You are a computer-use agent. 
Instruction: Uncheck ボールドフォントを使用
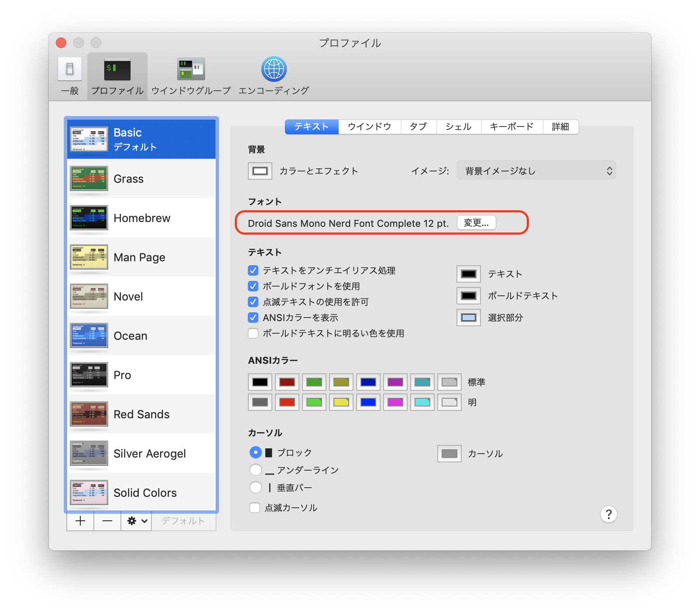click(x=253, y=286)
